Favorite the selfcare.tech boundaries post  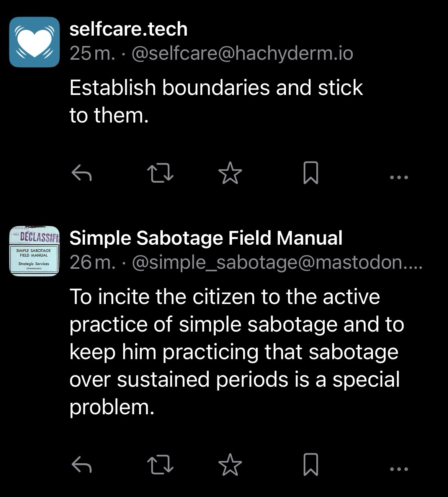click(230, 173)
